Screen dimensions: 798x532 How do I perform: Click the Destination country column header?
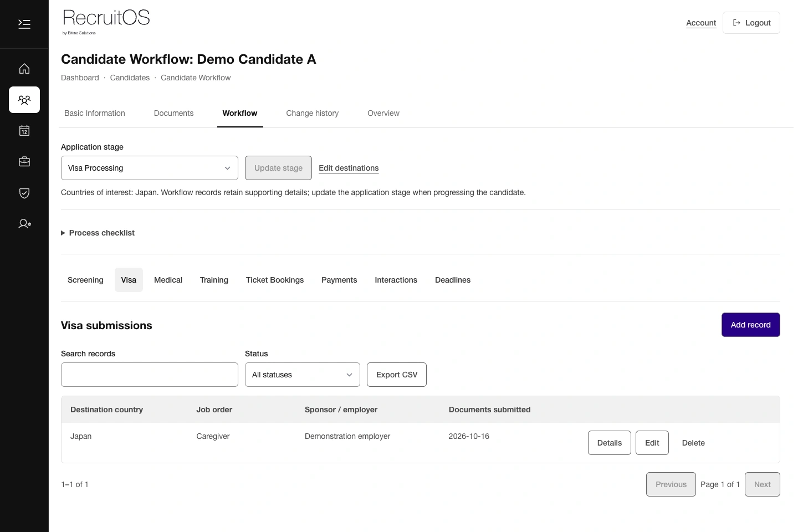(x=106, y=410)
